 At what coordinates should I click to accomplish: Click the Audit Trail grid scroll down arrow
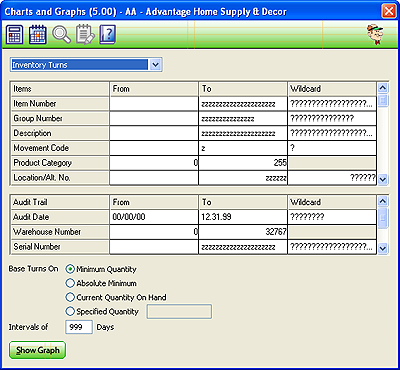pos(383,248)
